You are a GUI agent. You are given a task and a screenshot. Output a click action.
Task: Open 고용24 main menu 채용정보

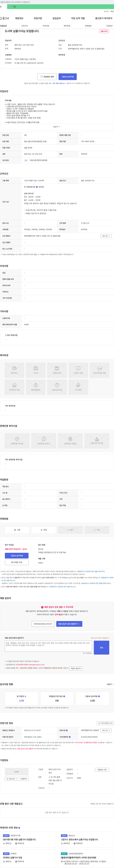pos(19,18)
